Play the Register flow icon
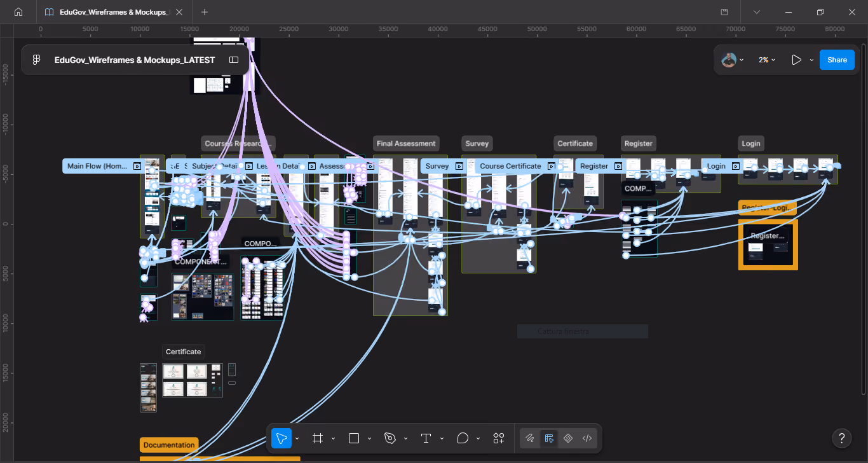 pos(618,166)
